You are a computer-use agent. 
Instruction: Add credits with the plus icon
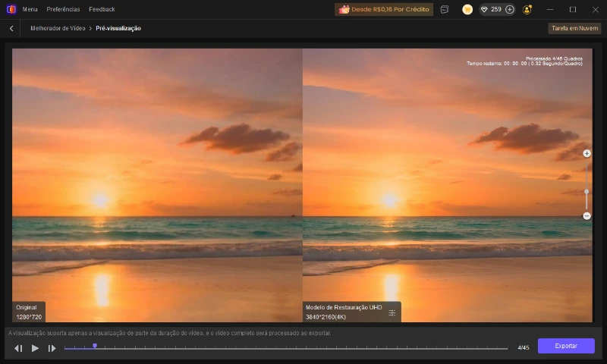510,9
